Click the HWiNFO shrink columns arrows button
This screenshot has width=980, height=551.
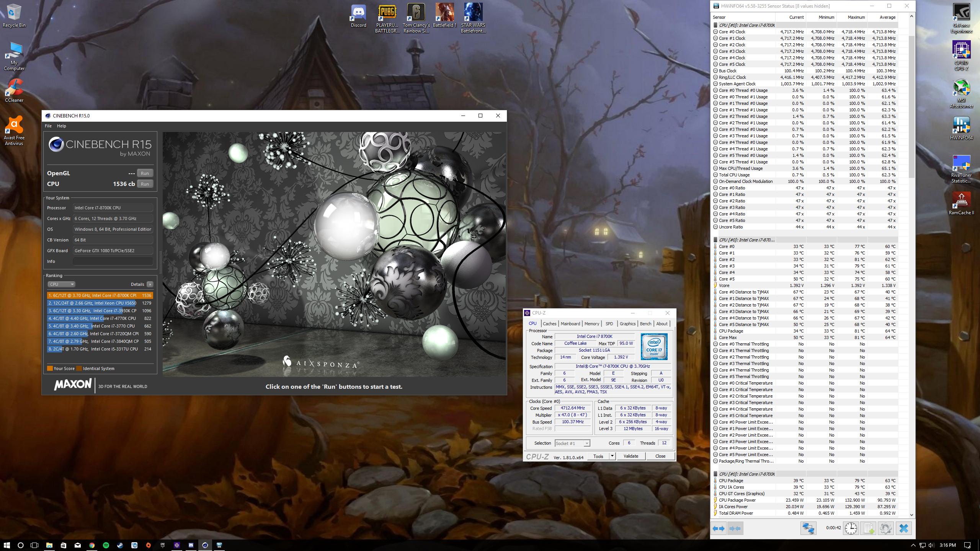[x=734, y=528]
